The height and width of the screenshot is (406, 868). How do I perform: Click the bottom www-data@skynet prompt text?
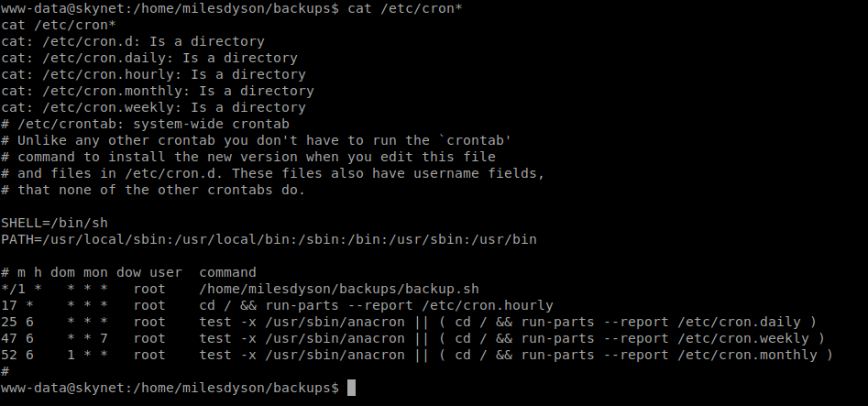(x=170, y=389)
